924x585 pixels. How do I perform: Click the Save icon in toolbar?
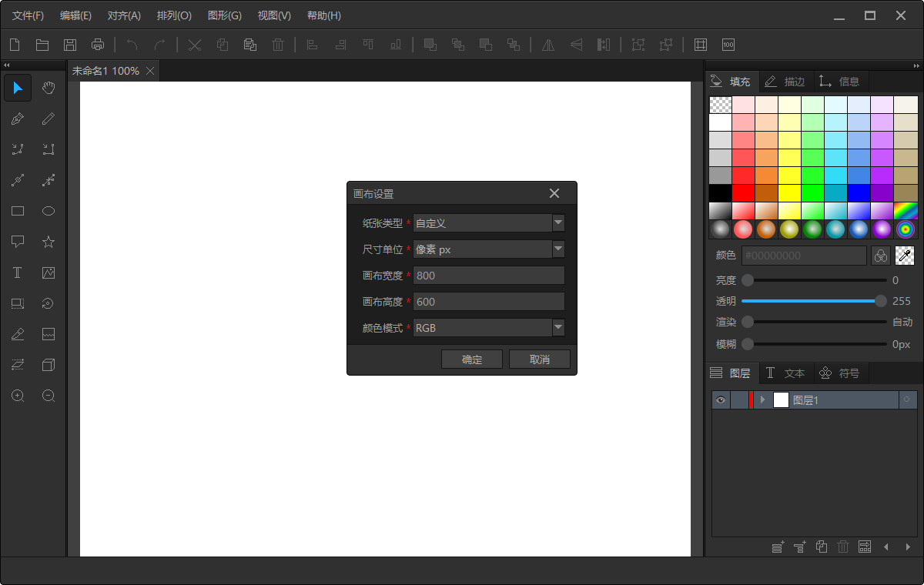point(70,45)
